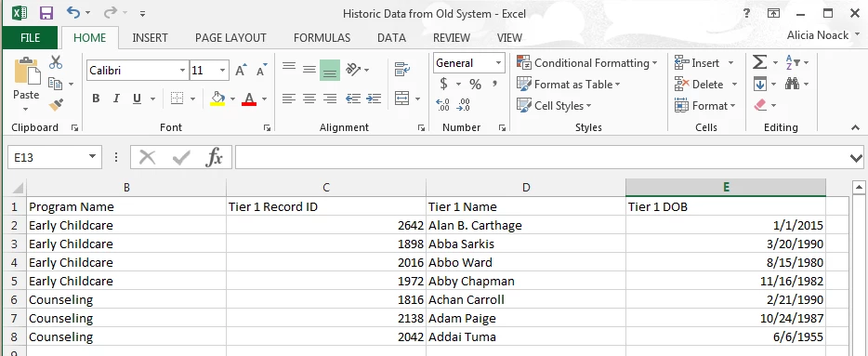Click the Fill down arrow icon
The width and height of the screenshot is (868, 356).
[760, 85]
